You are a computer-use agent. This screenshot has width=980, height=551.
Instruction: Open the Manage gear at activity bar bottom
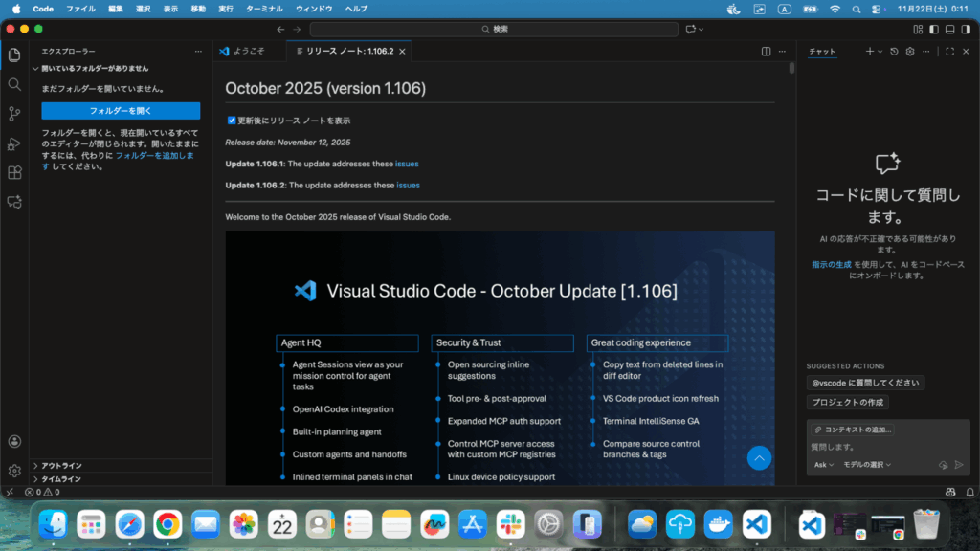click(14, 471)
